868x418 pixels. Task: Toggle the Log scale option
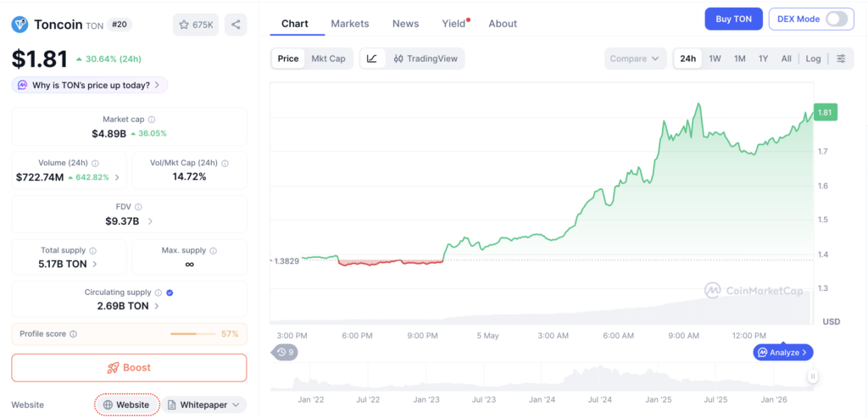click(813, 59)
